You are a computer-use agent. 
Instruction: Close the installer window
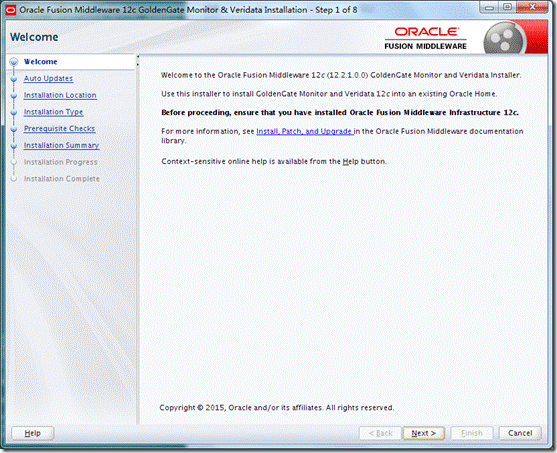[x=532, y=7]
